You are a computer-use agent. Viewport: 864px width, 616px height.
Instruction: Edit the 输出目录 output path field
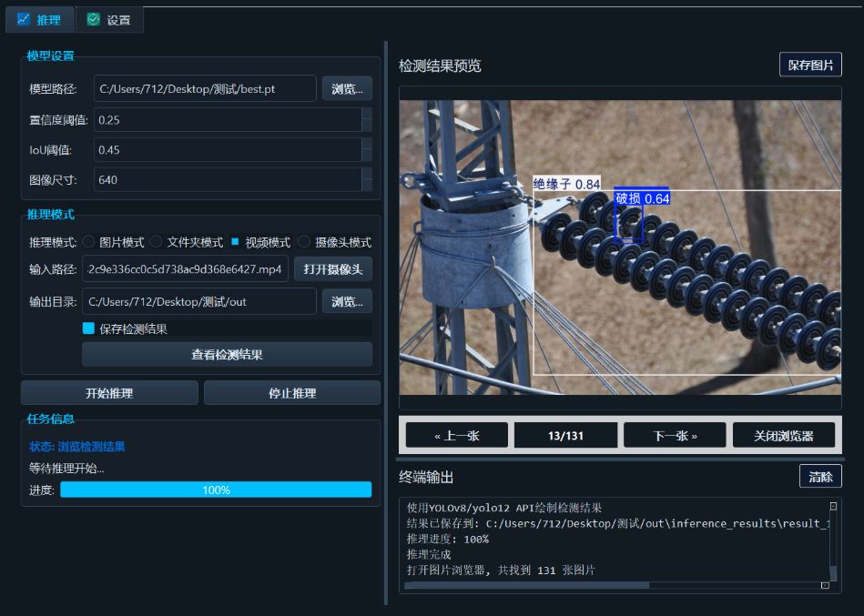point(198,300)
